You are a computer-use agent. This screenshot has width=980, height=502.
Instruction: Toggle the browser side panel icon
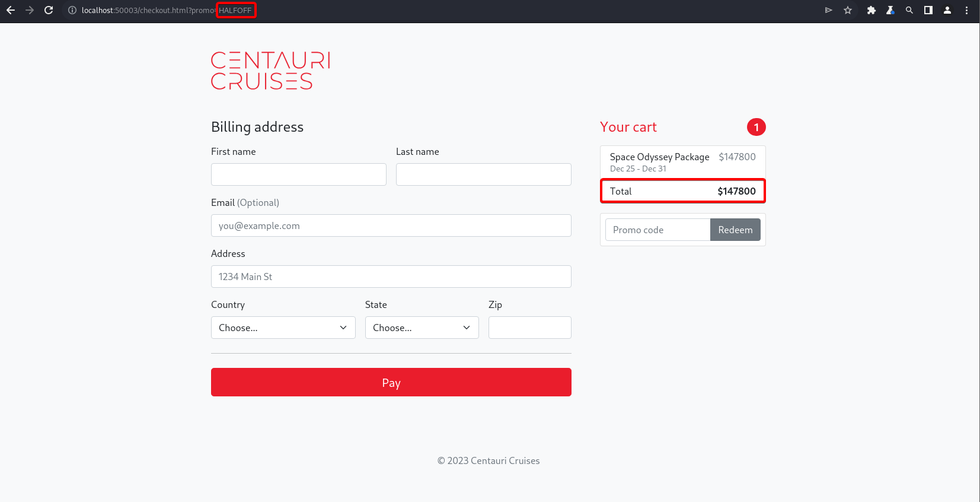pos(928,10)
